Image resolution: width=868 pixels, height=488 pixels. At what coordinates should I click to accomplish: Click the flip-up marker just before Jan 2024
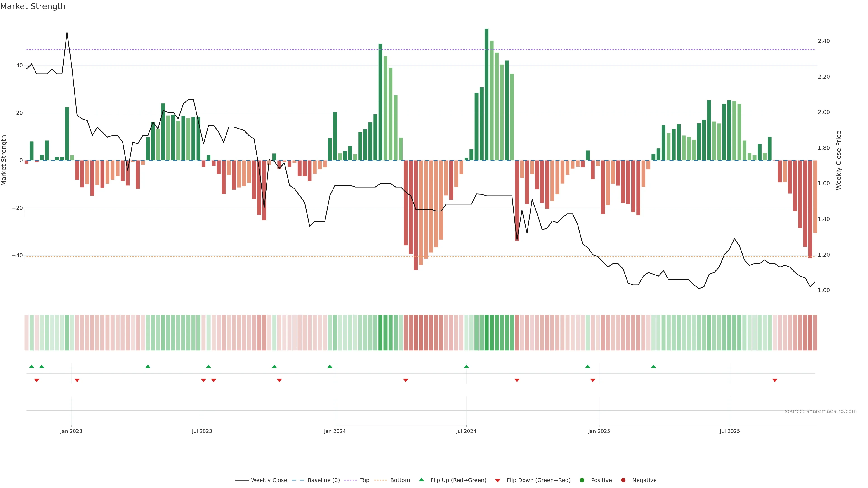point(330,366)
